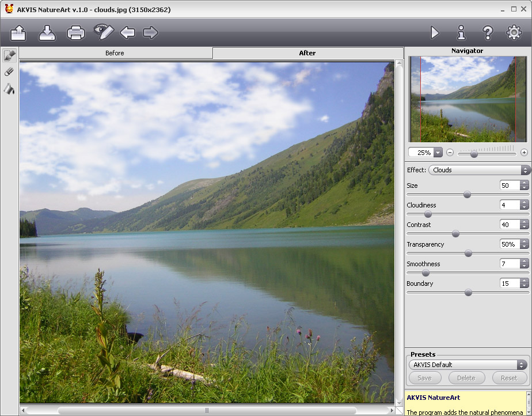Screen dimensions: 532x416
Task: Save the image with the download-arrow icon
Action: point(47,33)
